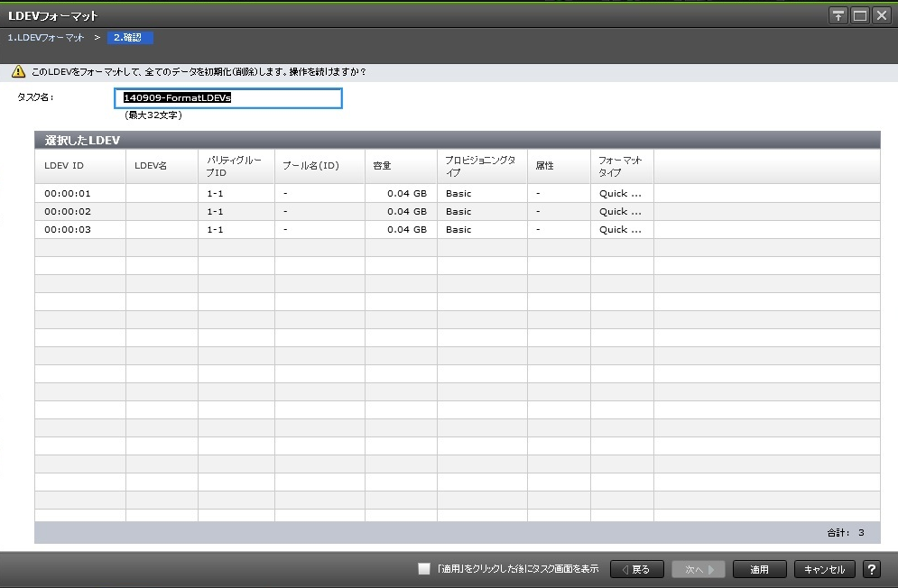Click the disabled 次へ (Next) button
898x588 pixels.
tap(699, 569)
